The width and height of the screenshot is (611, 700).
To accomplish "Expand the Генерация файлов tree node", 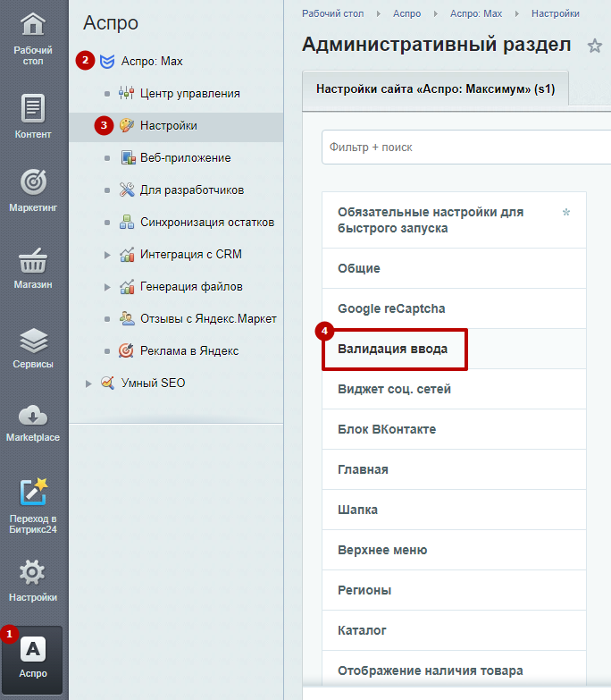I will [x=107, y=287].
